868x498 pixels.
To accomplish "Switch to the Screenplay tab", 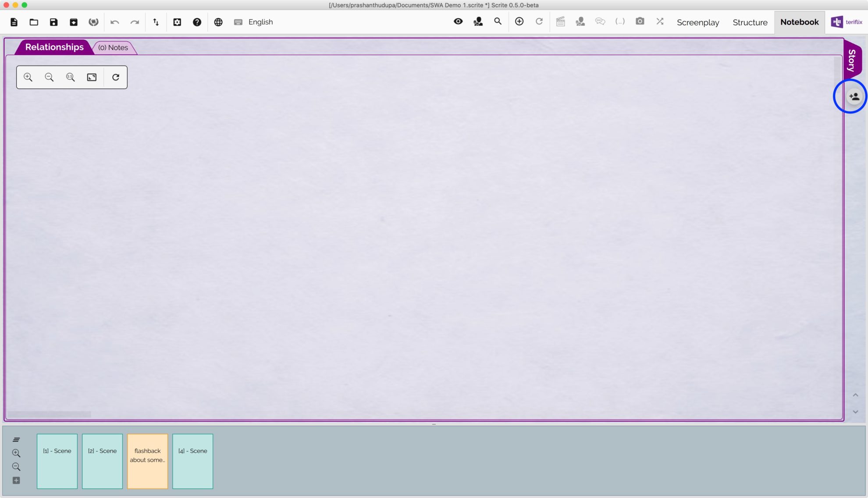I will [x=697, y=22].
